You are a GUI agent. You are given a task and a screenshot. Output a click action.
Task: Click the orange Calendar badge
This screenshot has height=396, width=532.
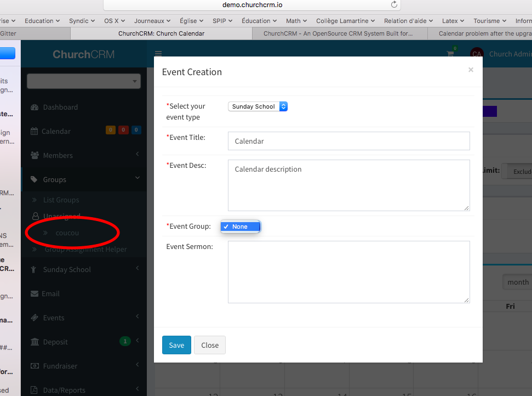coord(111,130)
